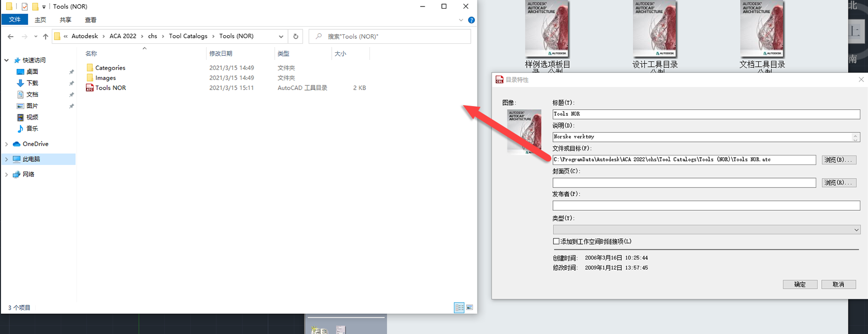Open the 样例选项板目录 catalog thumbnail
868x334 pixels.
click(547, 29)
